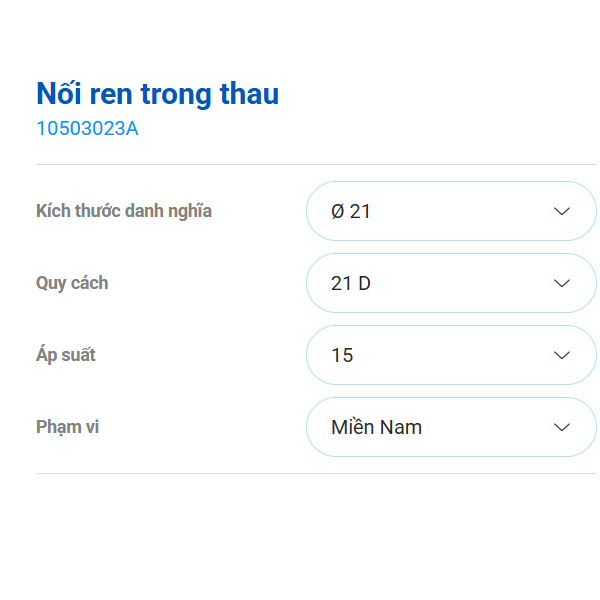
Task: Click the selected value Ø 21
Action: [x=351, y=211]
